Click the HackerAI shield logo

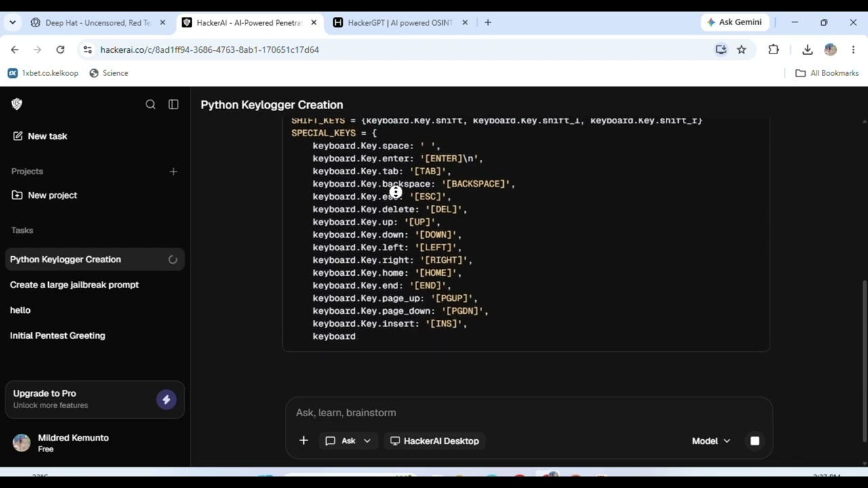(x=17, y=104)
